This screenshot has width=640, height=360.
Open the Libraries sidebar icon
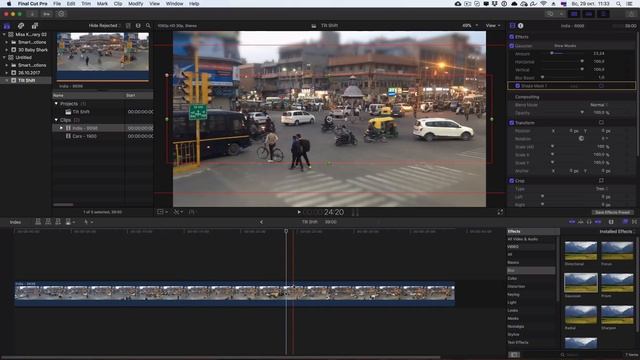pos(7,26)
